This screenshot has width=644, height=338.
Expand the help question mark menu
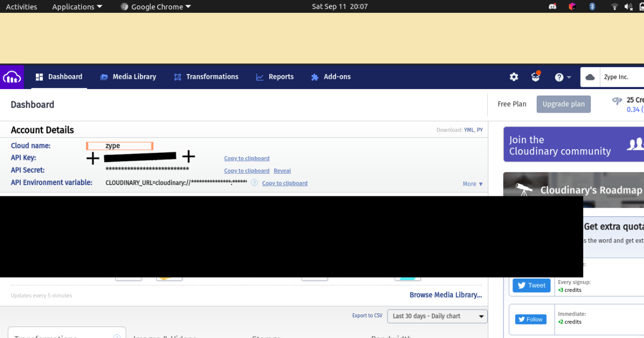tap(563, 77)
